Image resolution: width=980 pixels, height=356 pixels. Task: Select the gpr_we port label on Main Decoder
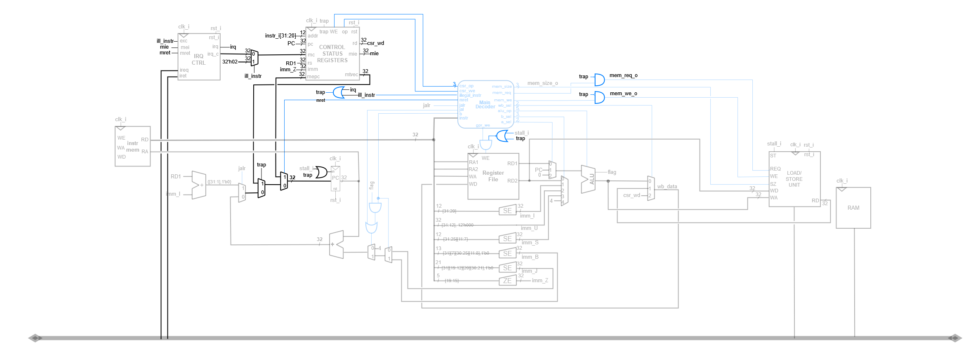click(x=483, y=125)
